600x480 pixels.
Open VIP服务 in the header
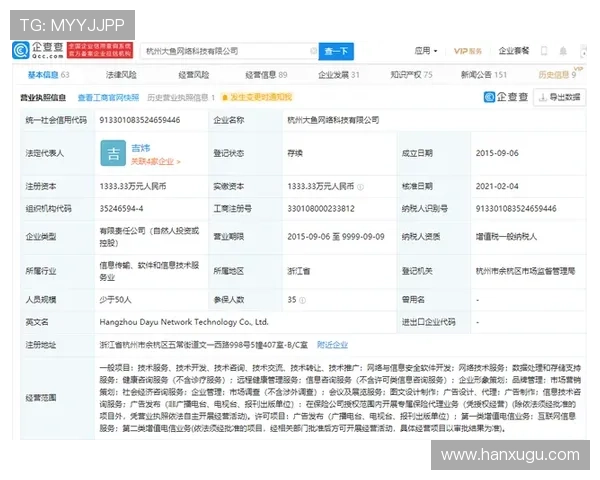click(467, 51)
